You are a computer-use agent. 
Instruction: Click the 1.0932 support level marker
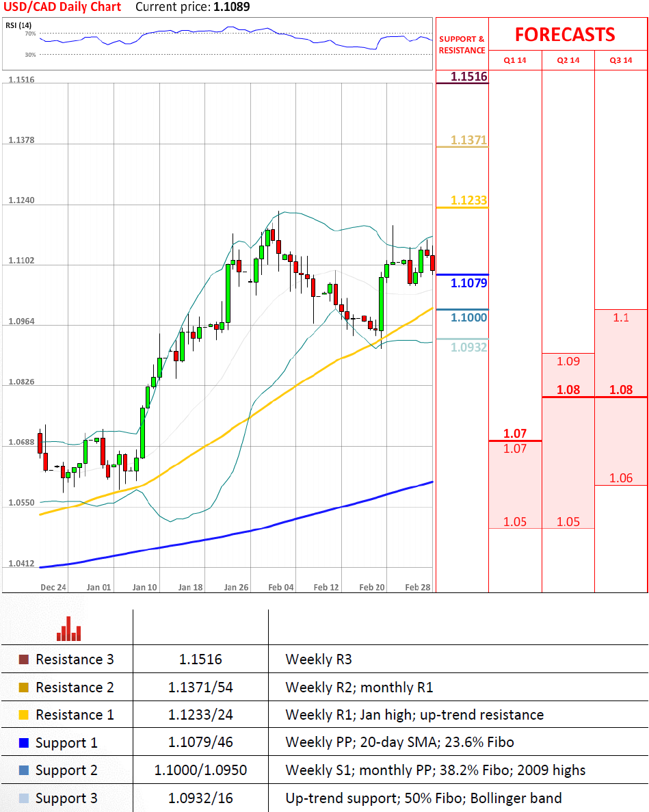click(469, 347)
